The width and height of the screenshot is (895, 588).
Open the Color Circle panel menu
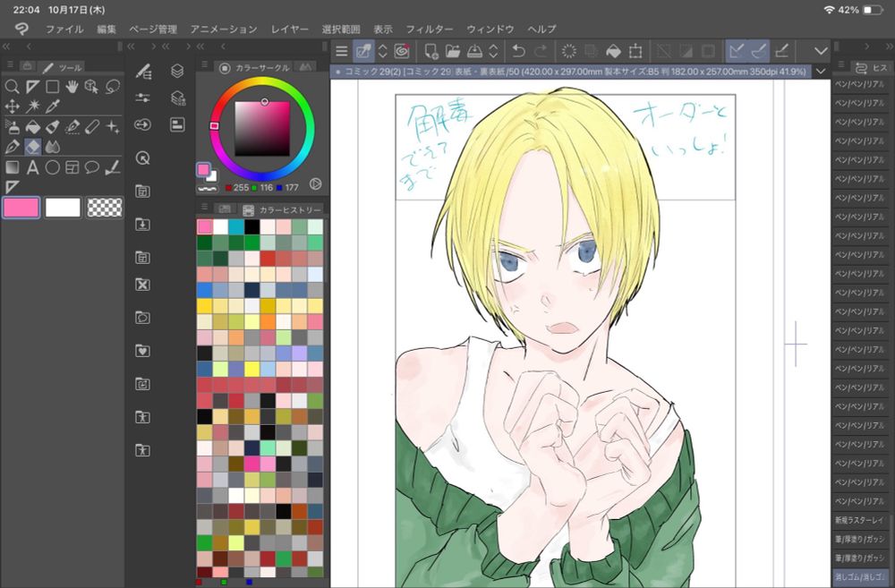point(204,66)
